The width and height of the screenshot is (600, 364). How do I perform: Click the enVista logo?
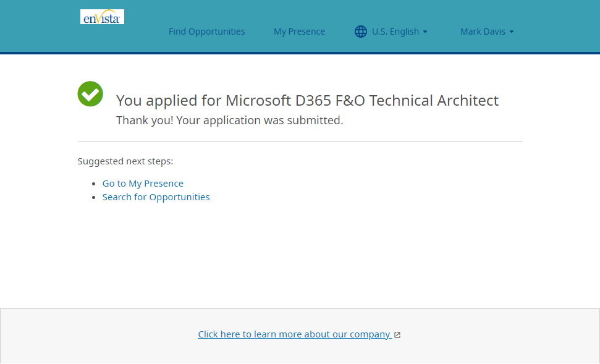[102, 17]
